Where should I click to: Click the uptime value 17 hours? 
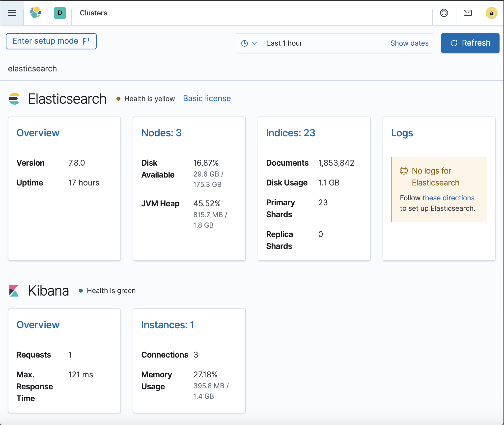84,183
